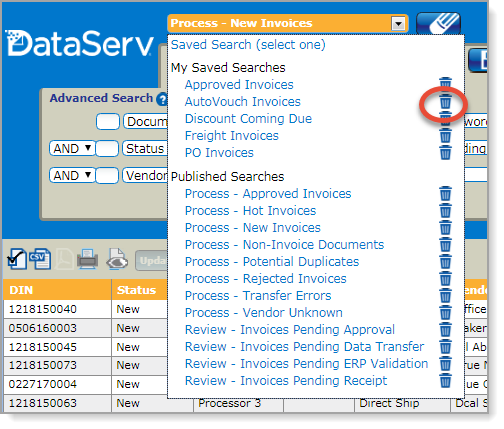Select Freight Invoices saved search
504x429 pixels.
(x=232, y=136)
